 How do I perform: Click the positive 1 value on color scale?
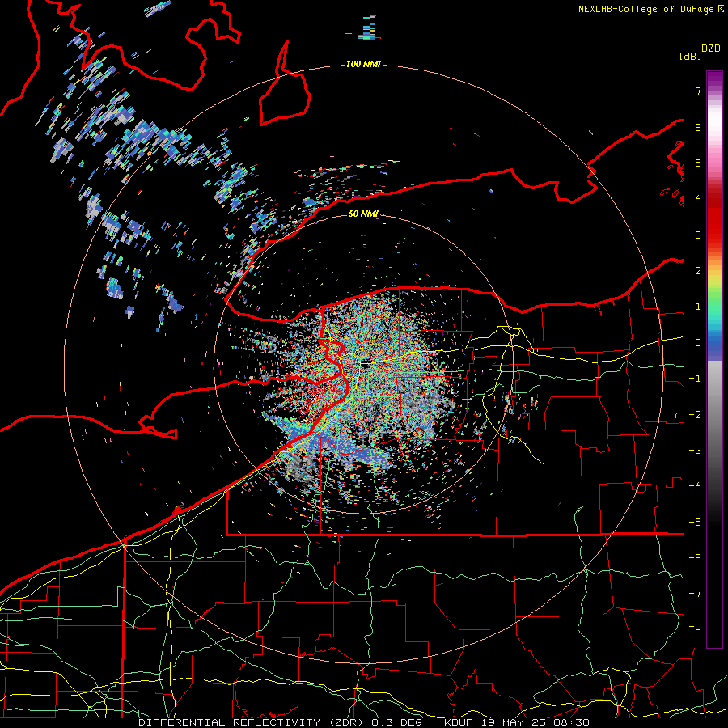pos(698,307)
